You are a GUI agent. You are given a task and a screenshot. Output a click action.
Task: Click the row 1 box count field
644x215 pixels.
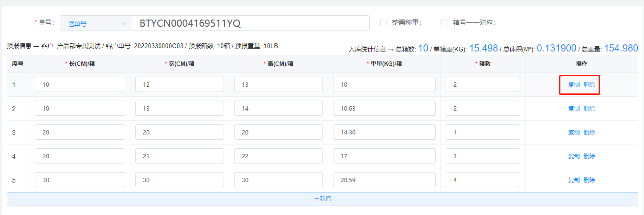click(x=483, y=85)
